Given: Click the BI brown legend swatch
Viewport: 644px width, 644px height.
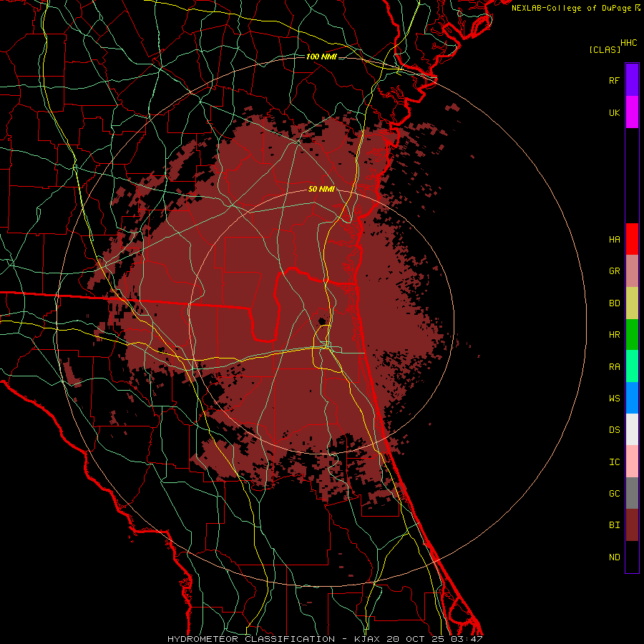Looking at the screenshot, I should tap(632, 525).
